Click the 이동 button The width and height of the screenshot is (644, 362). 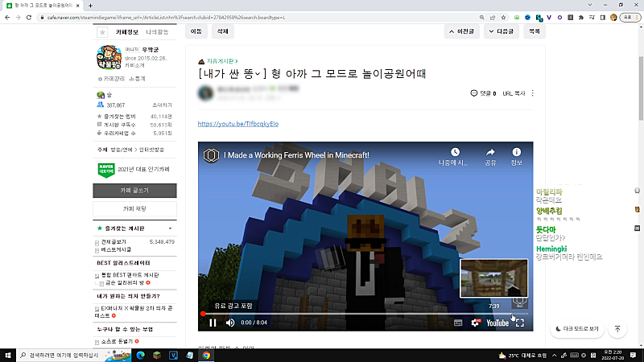(196, 31)
